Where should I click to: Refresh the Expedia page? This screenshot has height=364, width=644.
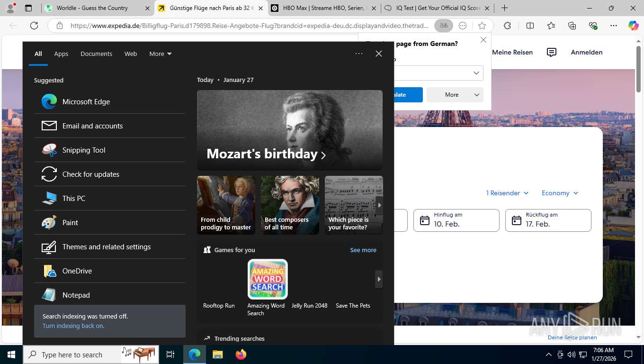click(34, 26)
